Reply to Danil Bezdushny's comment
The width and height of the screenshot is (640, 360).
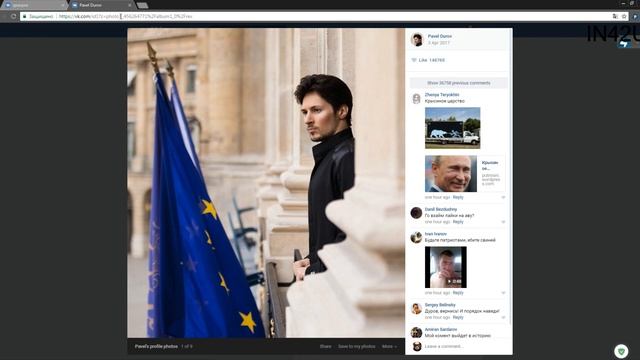(458, 222)
